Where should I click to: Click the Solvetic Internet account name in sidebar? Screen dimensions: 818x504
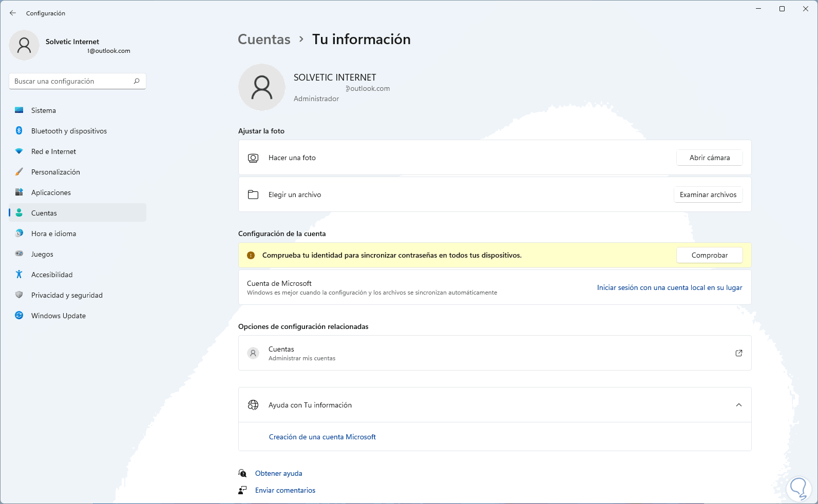click(72, 42)
